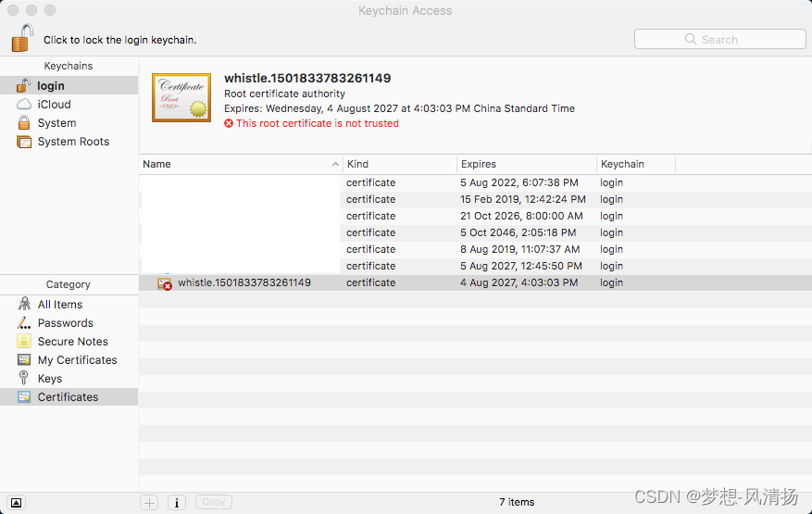This screenshot has width=812, height=514.
Task: Click the Keychains section header
Action: 69,66
